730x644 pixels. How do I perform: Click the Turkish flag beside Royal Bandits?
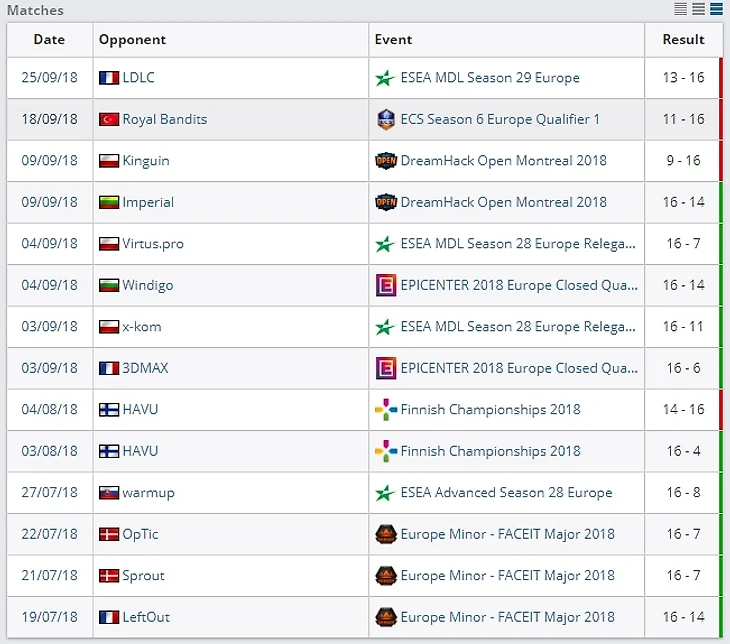(x=109, y=119)
